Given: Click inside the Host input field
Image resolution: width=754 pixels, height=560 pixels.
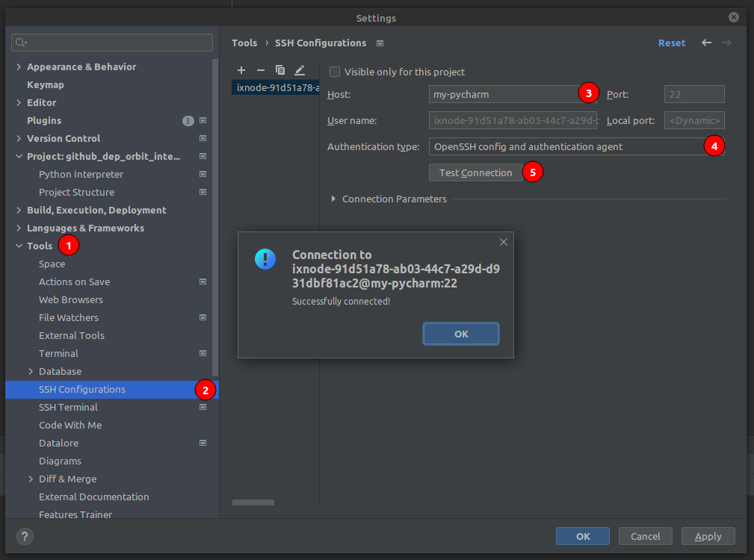Looking at the screenshot, I should click(x=501, y=94).
